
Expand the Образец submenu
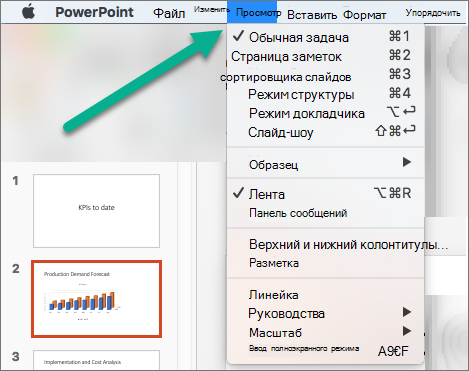[325, 164]
